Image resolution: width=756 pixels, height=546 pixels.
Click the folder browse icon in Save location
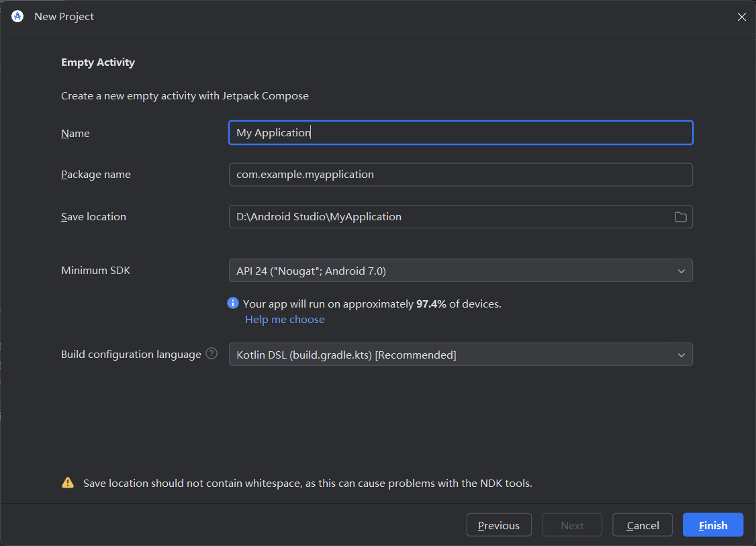click(680, 217)
